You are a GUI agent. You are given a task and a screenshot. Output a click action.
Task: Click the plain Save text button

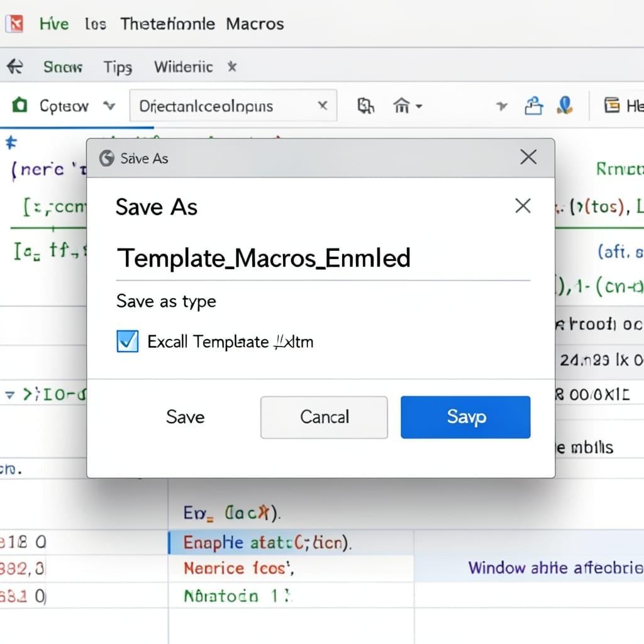[186, 417]
